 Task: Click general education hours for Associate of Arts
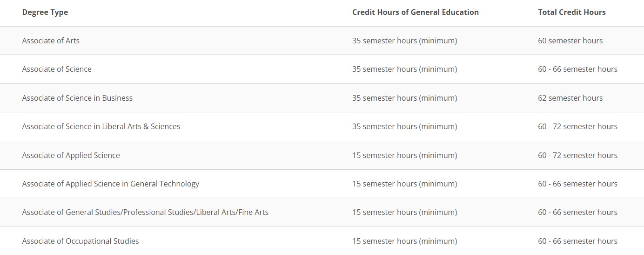404,41
